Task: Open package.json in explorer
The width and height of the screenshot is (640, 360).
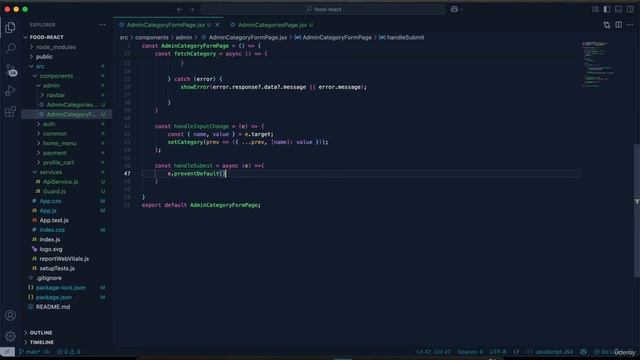Action: (53, 297)
